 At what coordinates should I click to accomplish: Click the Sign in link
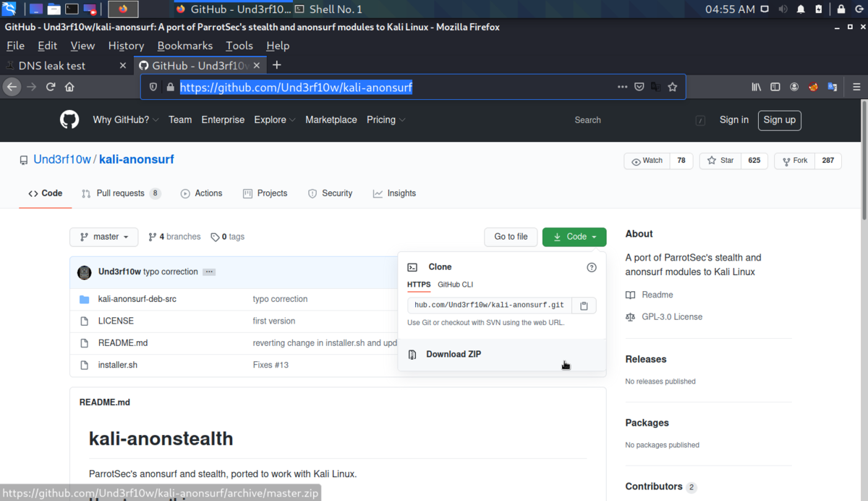(733, 120)
